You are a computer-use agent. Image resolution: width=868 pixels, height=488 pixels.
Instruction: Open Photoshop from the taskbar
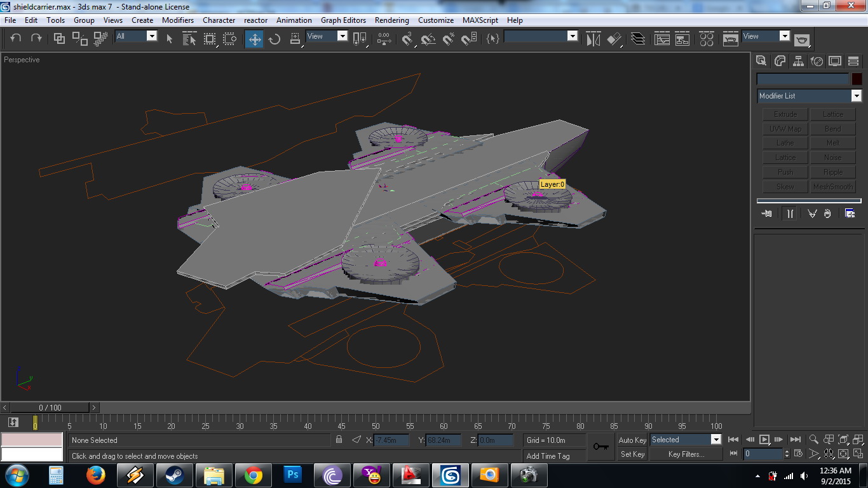coord(293,475)
